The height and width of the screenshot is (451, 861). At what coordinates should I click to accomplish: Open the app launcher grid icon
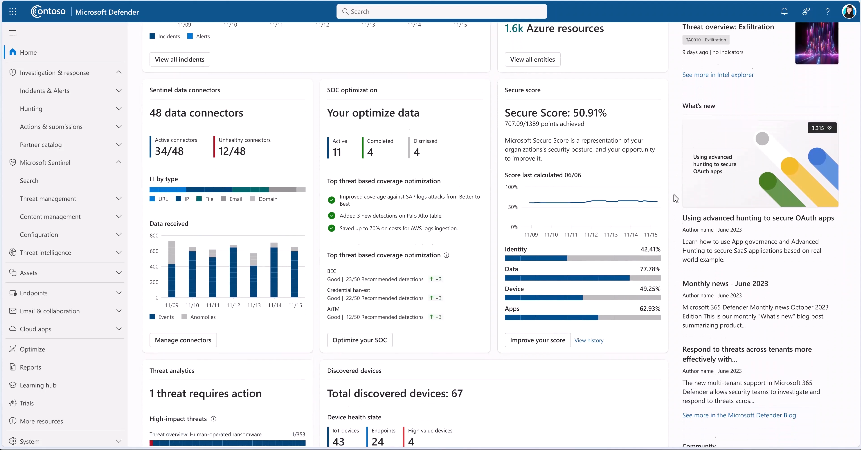click(13, 12)
